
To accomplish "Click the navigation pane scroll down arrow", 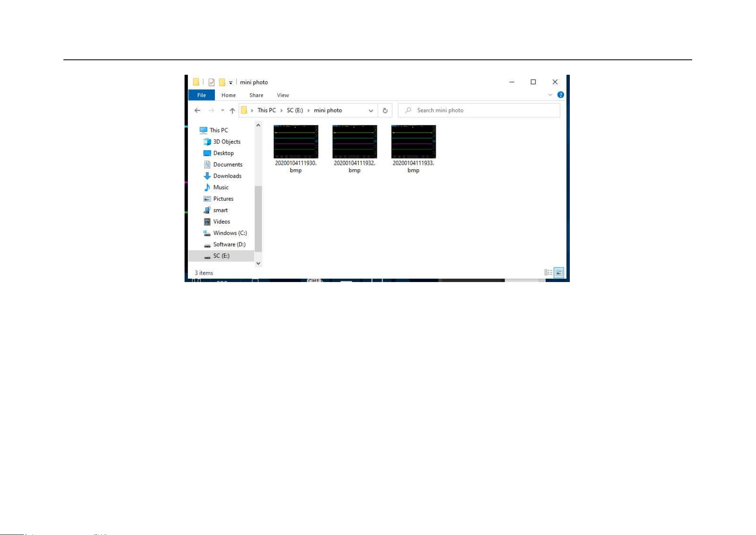I will click(x=258, y=263).
